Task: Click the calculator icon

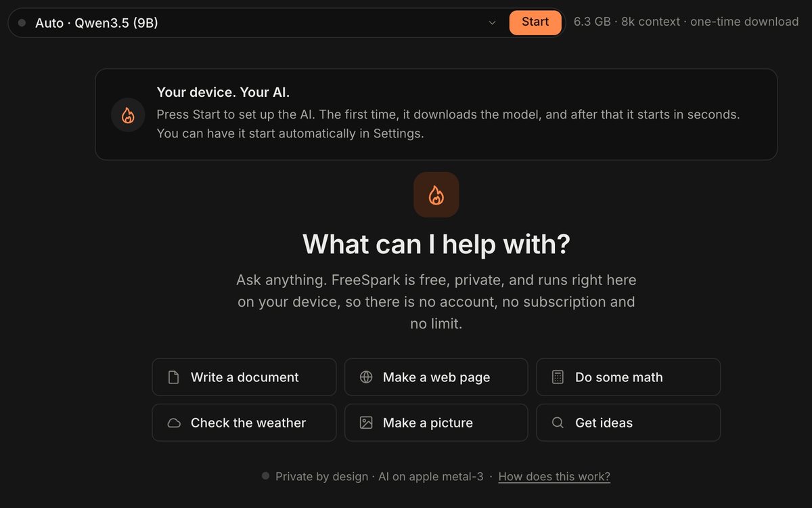Action: click(x=558, y=377)
